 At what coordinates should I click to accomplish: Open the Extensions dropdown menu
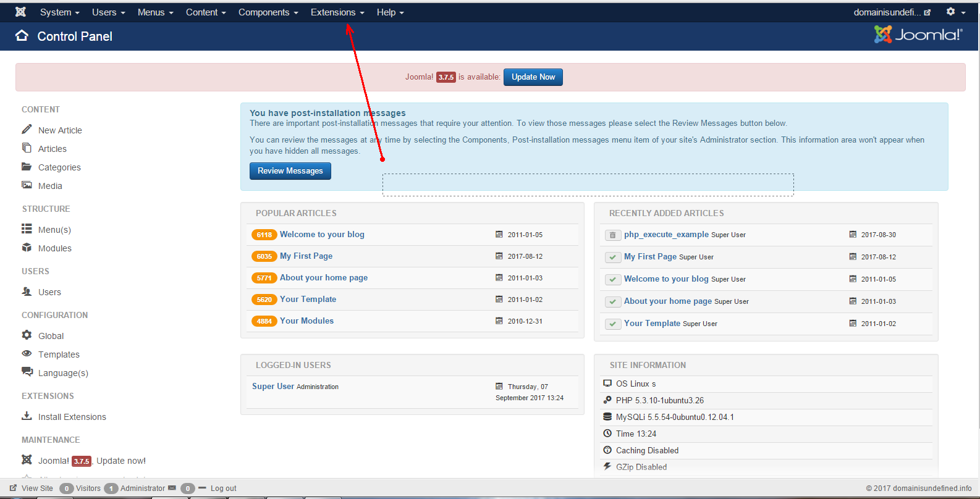(x=337, y=12)
